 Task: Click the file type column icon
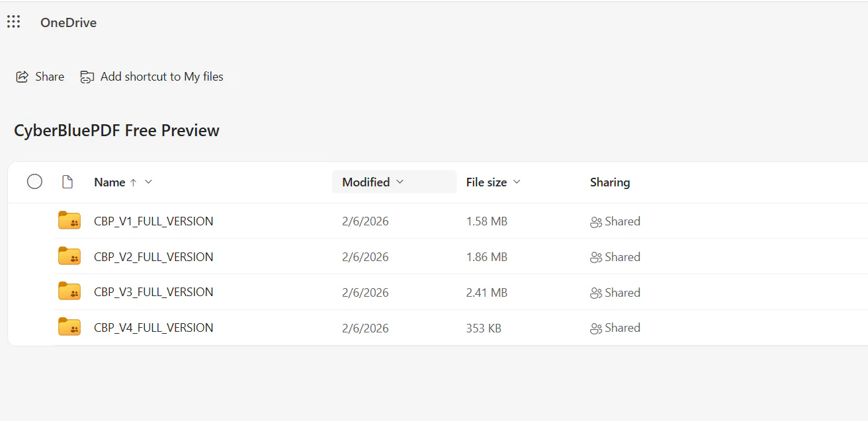coord(67,182)
